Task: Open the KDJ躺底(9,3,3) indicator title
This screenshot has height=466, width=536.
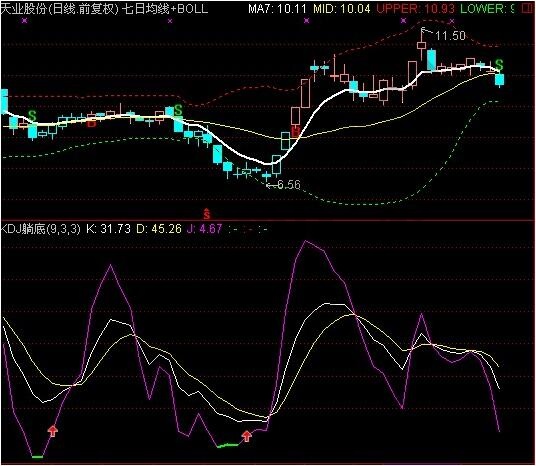Action: pyautogui.click(x=40, y=228)
